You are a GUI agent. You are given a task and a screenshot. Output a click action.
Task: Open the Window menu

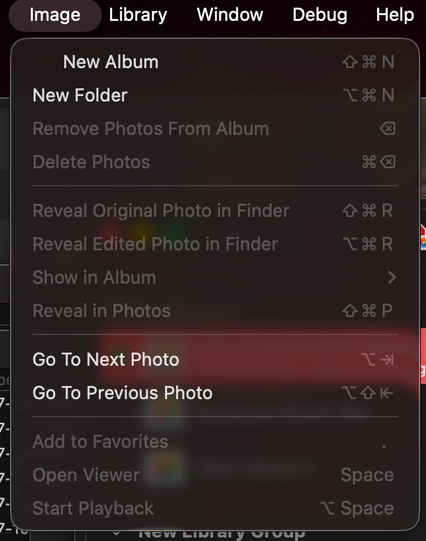coord(230,15)
